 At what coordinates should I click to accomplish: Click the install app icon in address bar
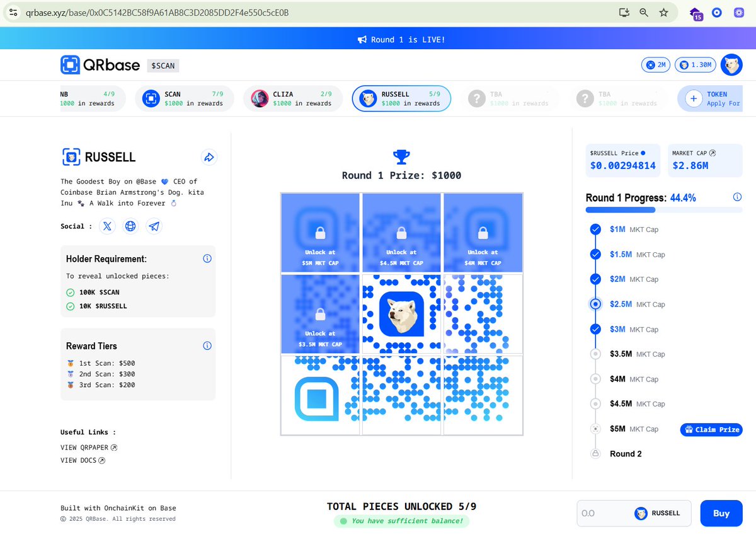[x=624, y=12]
